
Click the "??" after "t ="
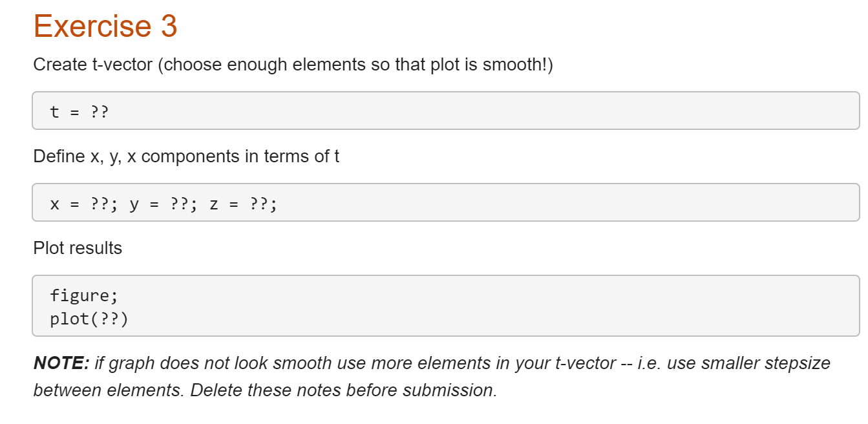click(x=100, y=112)
